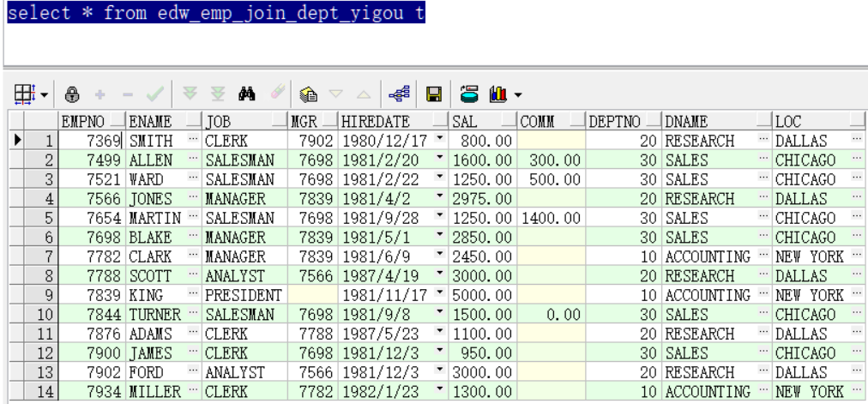Click the fetch last page arrow icon
This screenshot has height=404, width=868.
218,94
